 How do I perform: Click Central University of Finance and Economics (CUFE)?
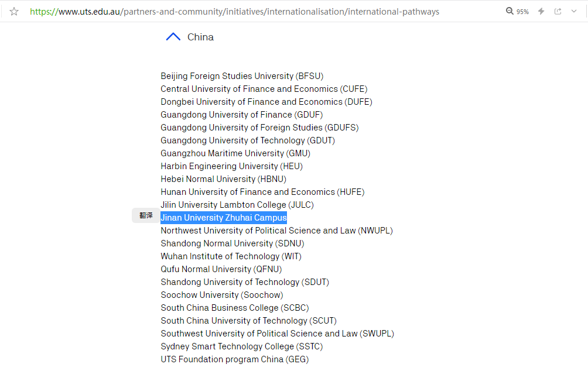(x=264, y=89)
